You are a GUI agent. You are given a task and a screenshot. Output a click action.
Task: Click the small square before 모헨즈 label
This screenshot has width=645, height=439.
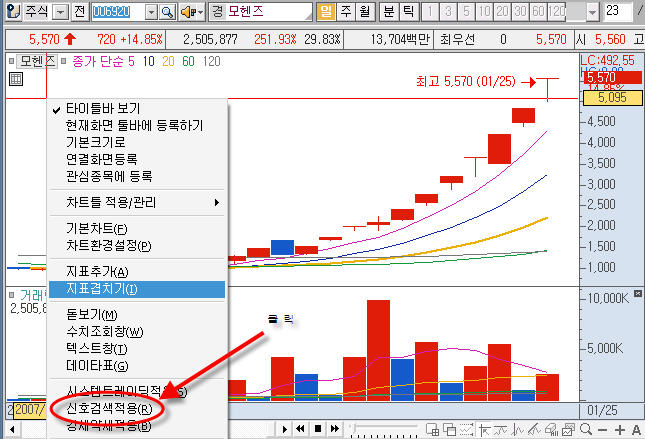12,61
